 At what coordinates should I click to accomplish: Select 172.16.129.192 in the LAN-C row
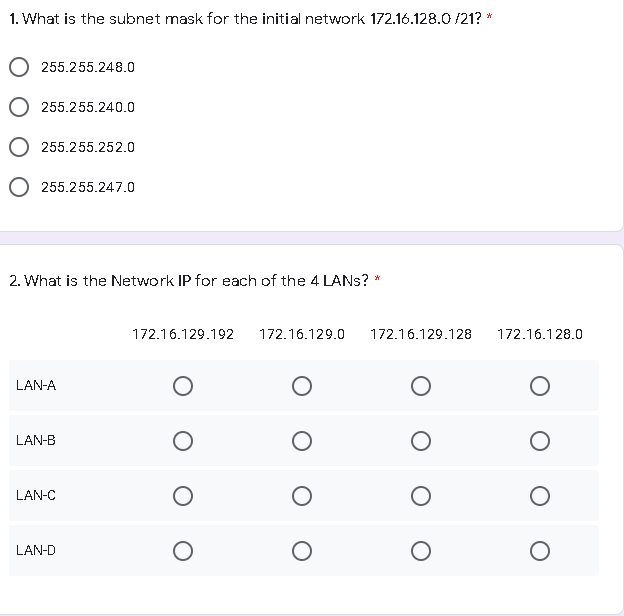(x=182, y=495)
